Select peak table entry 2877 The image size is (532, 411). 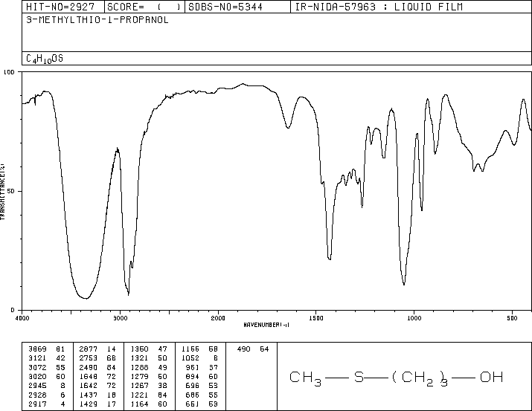click(89, 349)
